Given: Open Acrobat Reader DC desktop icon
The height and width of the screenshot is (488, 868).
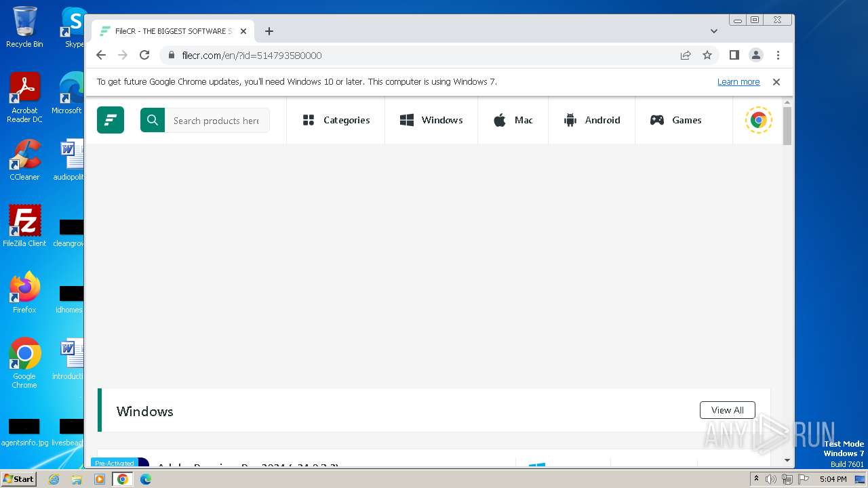Looking at the screenshot, I should [x=24, y=98].
